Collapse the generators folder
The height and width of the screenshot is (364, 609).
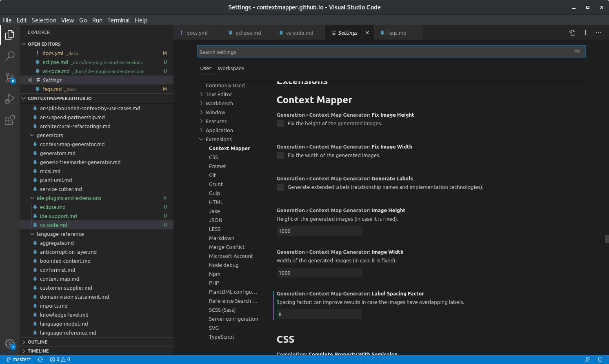50,135
